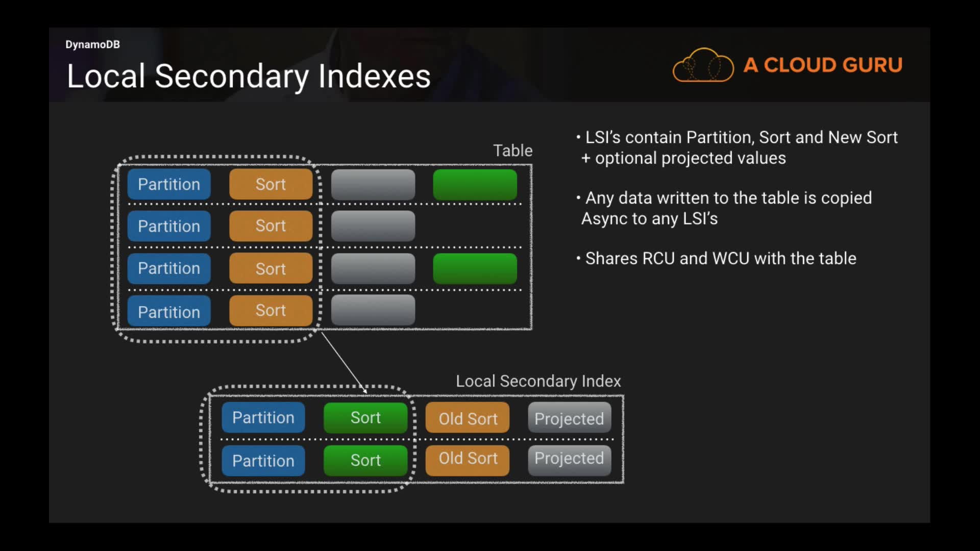The image size is (980, 551).
Task: Select the green box in third table row
Action: click(475, 268)
